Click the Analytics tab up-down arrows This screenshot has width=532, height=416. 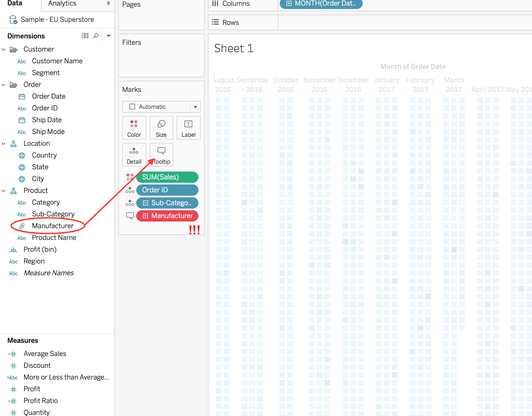(108, 3)
